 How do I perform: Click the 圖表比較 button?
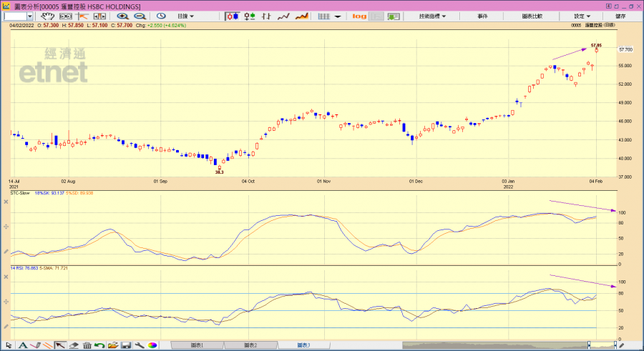[532, 16]
